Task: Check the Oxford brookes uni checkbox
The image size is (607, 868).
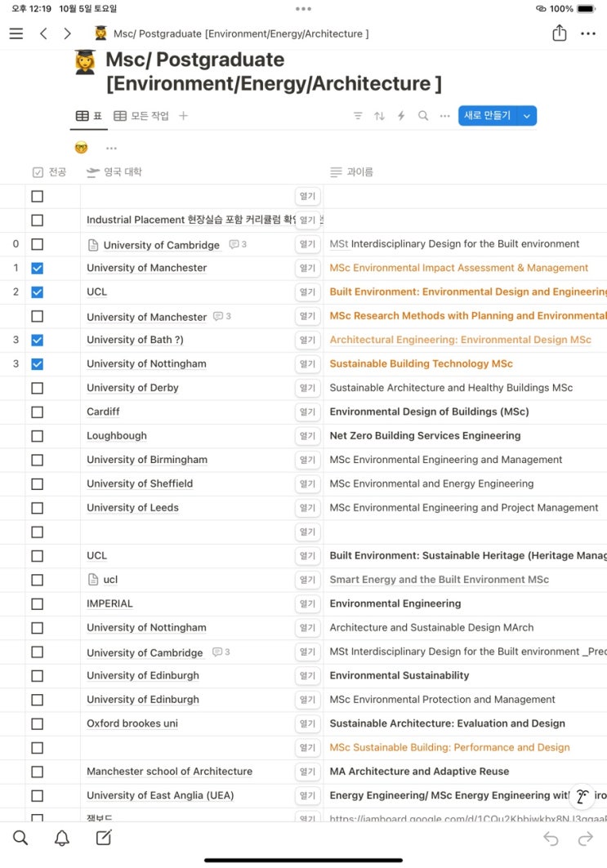Action: coord(37,723)
